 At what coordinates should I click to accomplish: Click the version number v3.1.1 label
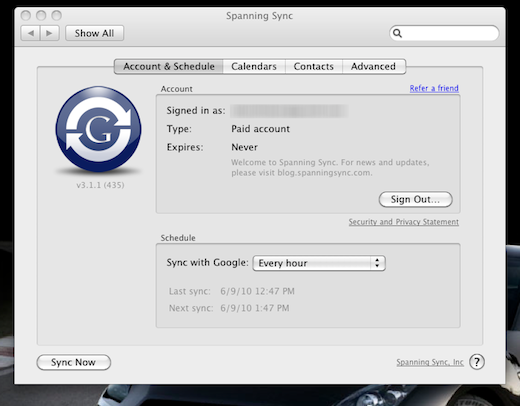pyautogui.click(x=100, y=185)
